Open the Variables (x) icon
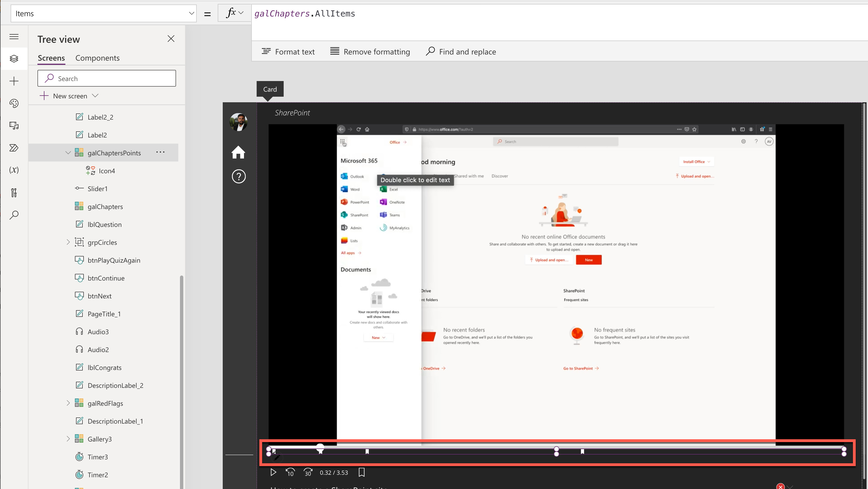The width and height of the screenshot is (868, 489). click(x=14, y=170)
